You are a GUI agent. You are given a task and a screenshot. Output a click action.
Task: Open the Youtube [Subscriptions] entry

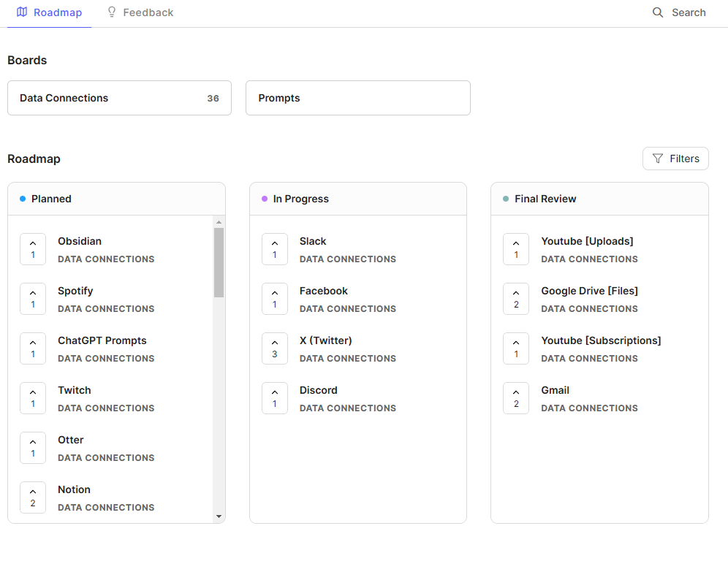pos(601,340)
